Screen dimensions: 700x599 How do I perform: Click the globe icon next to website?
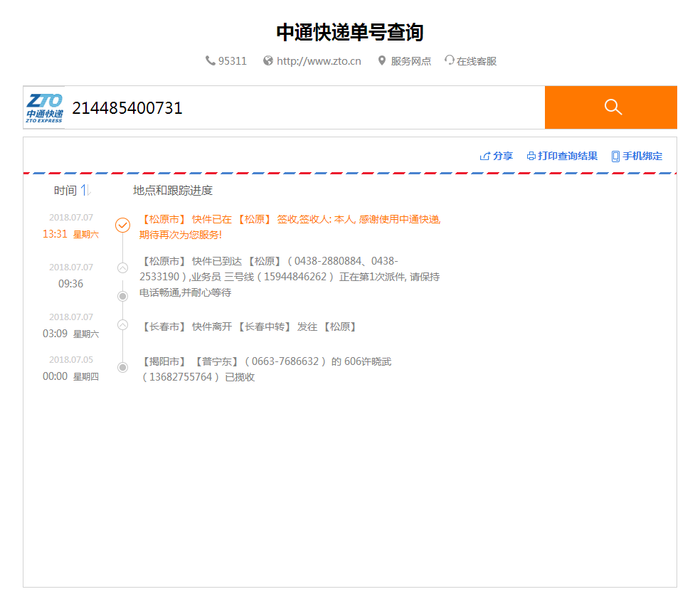click(268, 60)
